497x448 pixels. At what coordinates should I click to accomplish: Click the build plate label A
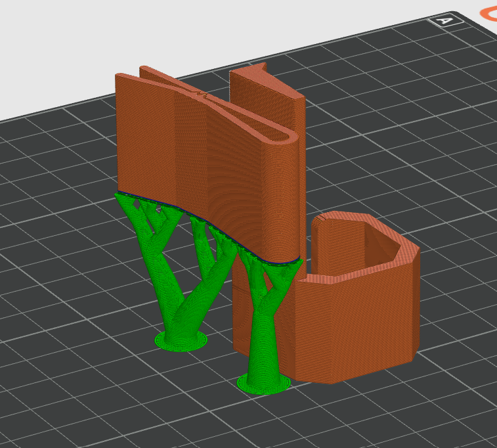[445, 20]
